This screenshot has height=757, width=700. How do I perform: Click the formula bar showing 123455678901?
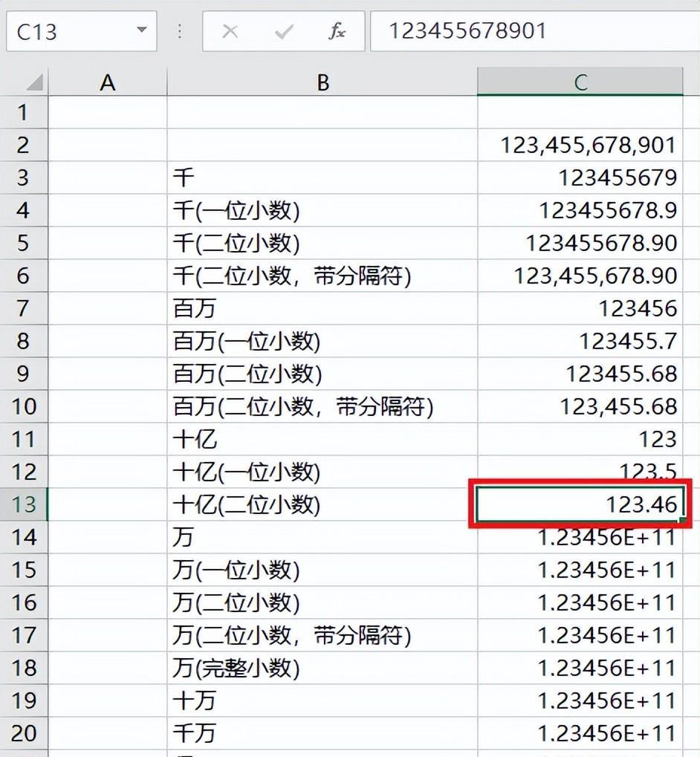click(535, 31)
